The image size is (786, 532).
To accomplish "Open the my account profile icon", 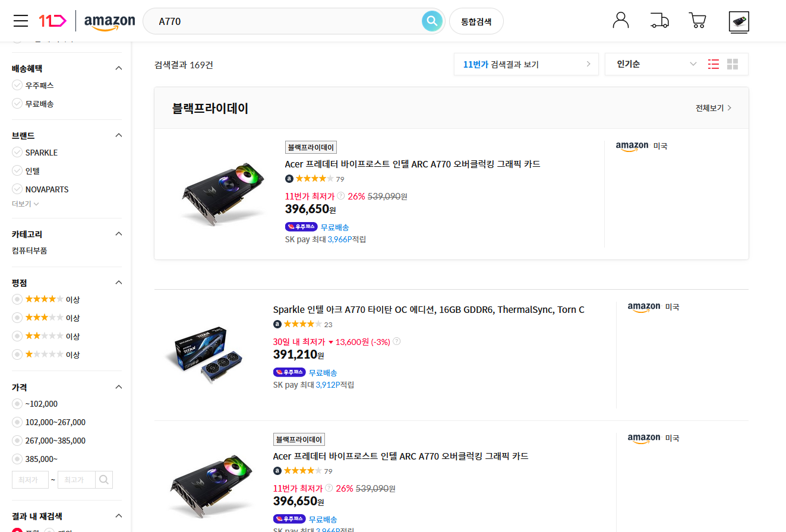I will click(620, 21).
